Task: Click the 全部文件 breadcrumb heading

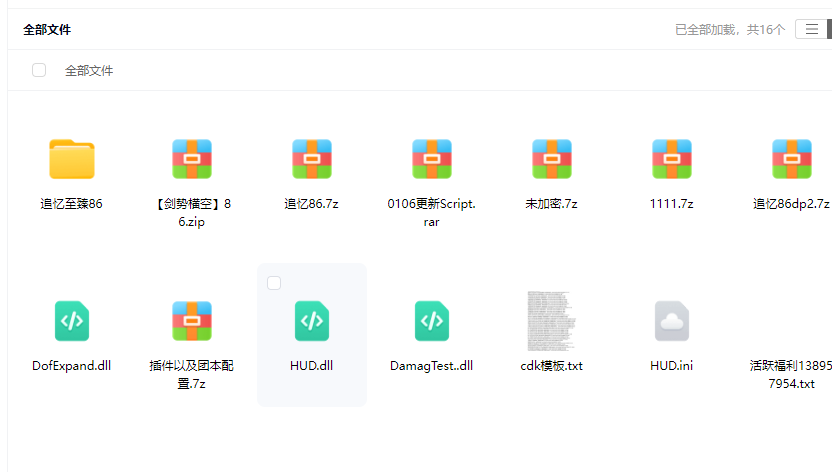Action: click(47, 30)
